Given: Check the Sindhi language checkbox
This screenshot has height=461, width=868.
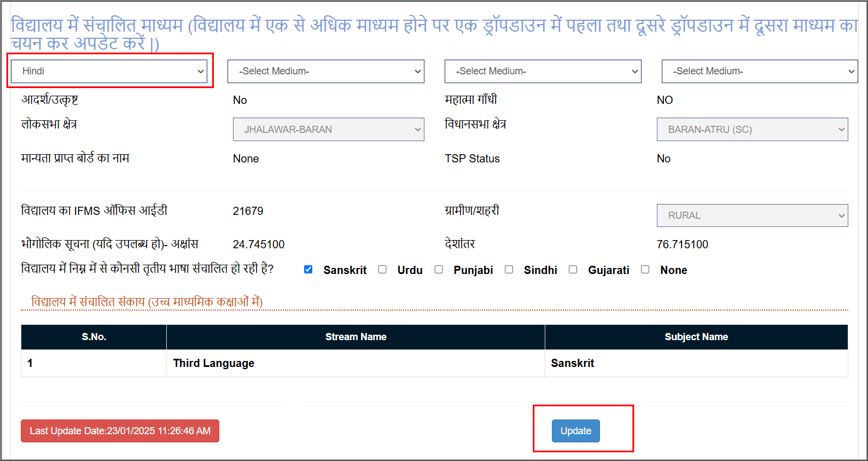Looking at the screenshot, I should (x=509, y=269).
